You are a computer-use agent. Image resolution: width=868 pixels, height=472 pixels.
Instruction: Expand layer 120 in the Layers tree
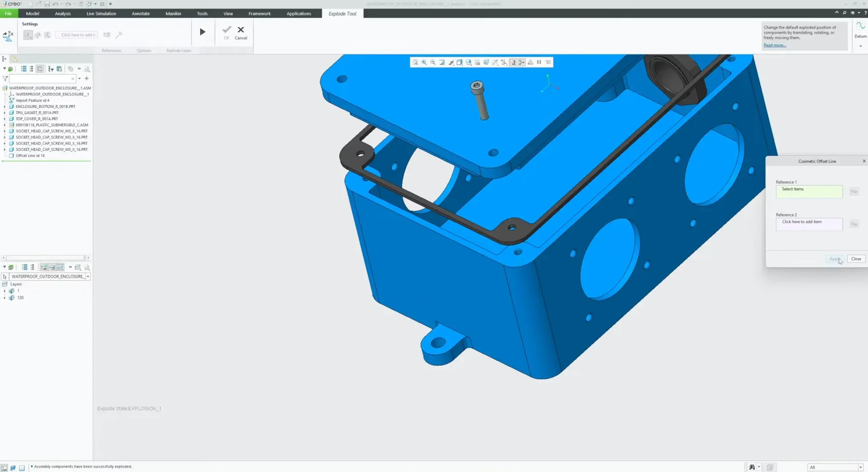[5, 298]
